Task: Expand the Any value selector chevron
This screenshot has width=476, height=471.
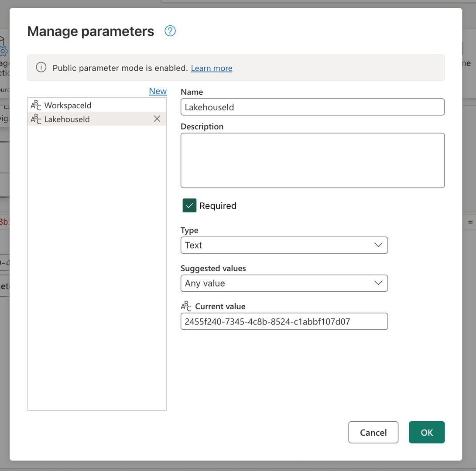Action: point(378,283)
